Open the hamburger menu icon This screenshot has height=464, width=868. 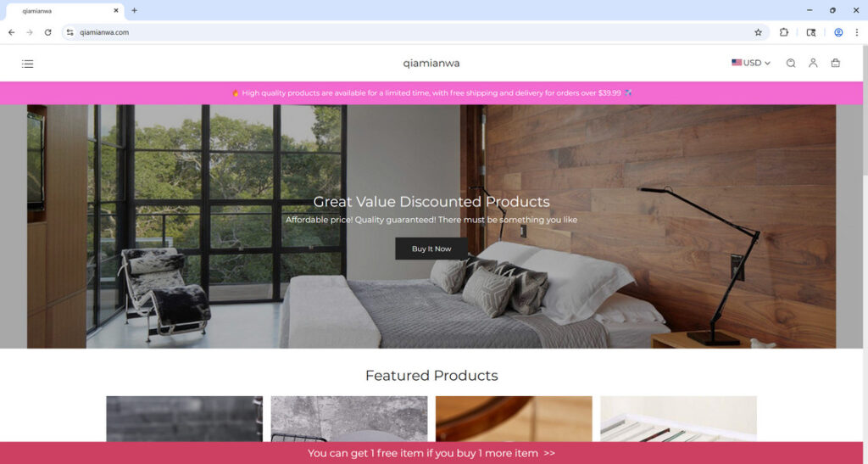(x=28, y=64)
